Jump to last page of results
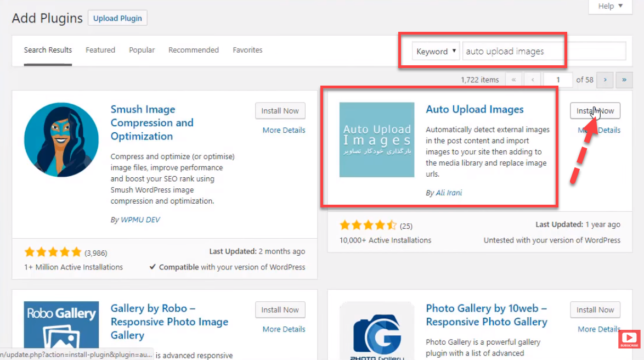The width and height of the screenshot is (644, 360). pos(624,80)
